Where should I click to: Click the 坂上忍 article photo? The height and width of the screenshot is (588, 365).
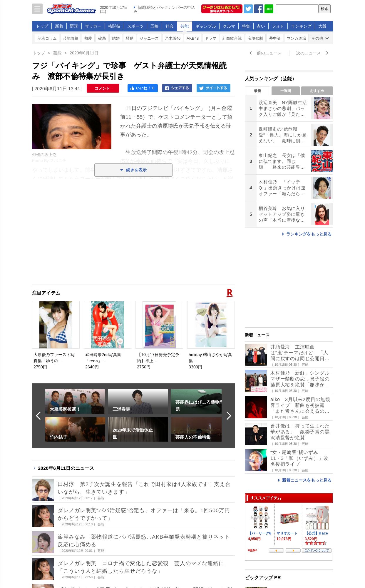(x=72, y=126)
